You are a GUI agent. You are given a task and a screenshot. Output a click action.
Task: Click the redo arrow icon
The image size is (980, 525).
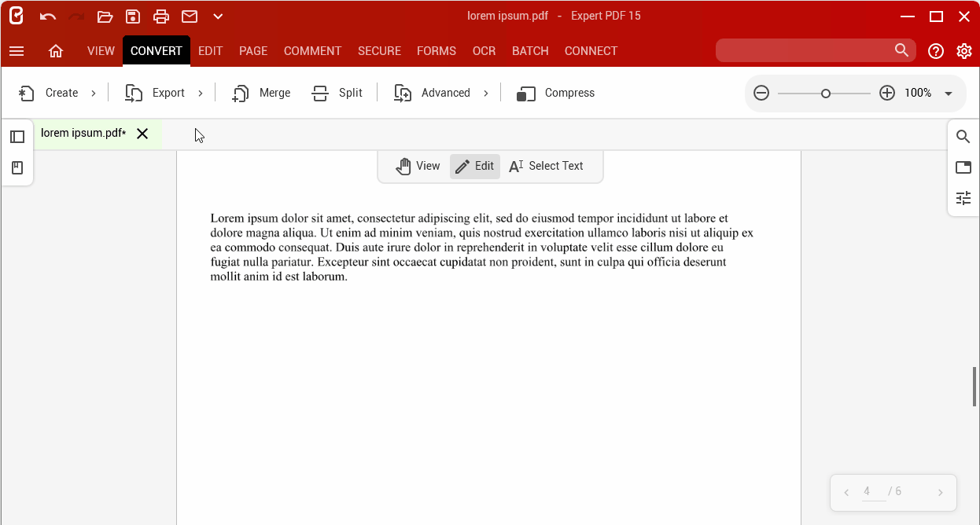coord(76,17)
